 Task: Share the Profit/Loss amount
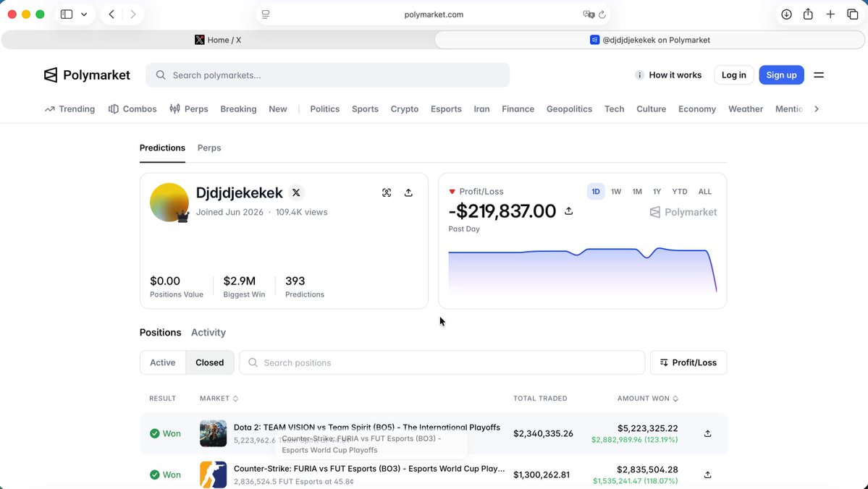[x=568, y=211]
